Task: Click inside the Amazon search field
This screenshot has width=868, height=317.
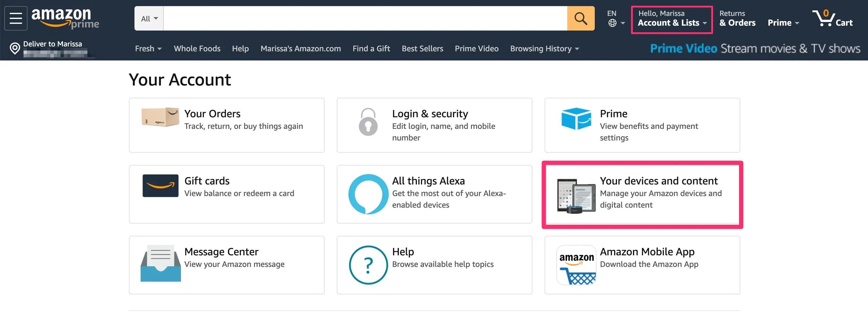Action: pos(365,18)
